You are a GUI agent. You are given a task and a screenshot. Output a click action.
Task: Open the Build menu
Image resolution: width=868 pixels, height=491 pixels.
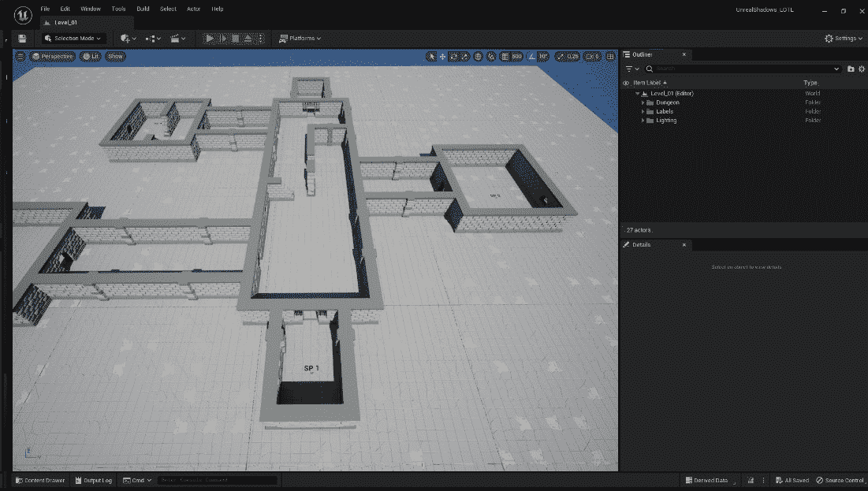click(143, 9)
